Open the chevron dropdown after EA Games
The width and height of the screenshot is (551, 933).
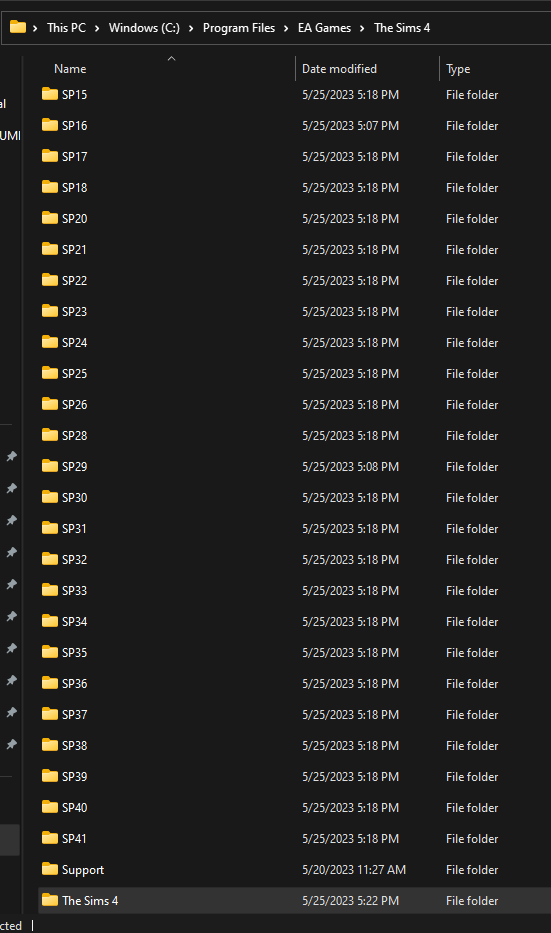click(362, 28)
